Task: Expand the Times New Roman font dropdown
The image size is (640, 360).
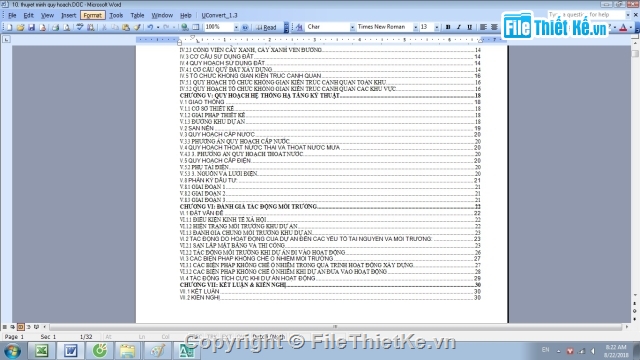Action: [415, 27]
